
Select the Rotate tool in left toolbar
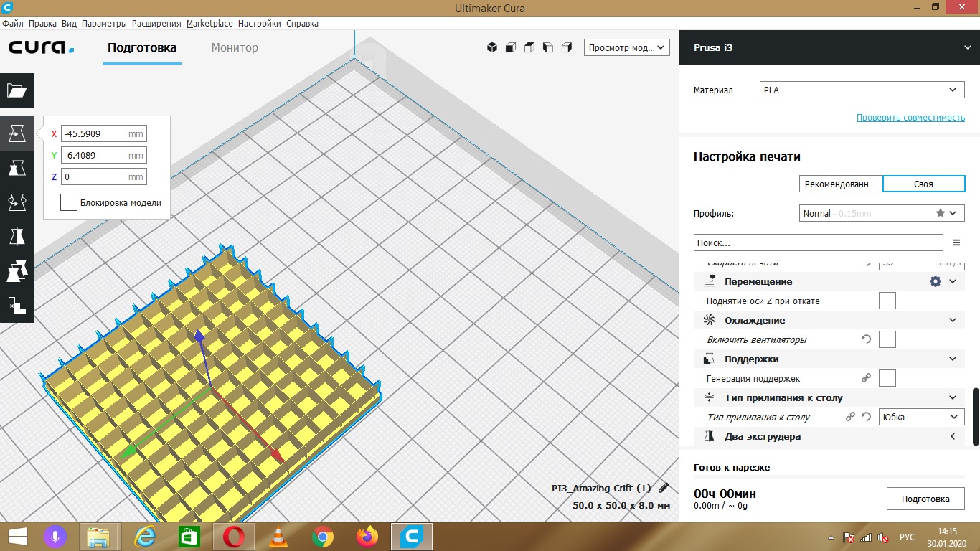pos(17,202)
